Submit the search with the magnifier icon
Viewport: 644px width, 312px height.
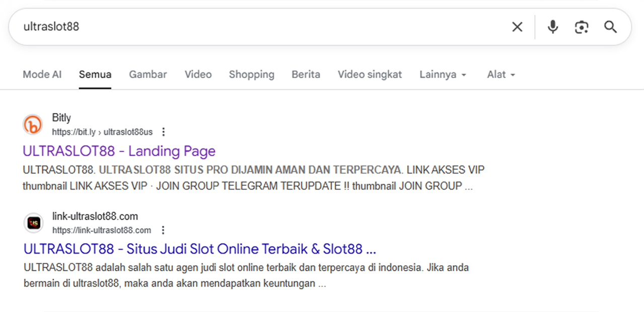tap(610, 27)
